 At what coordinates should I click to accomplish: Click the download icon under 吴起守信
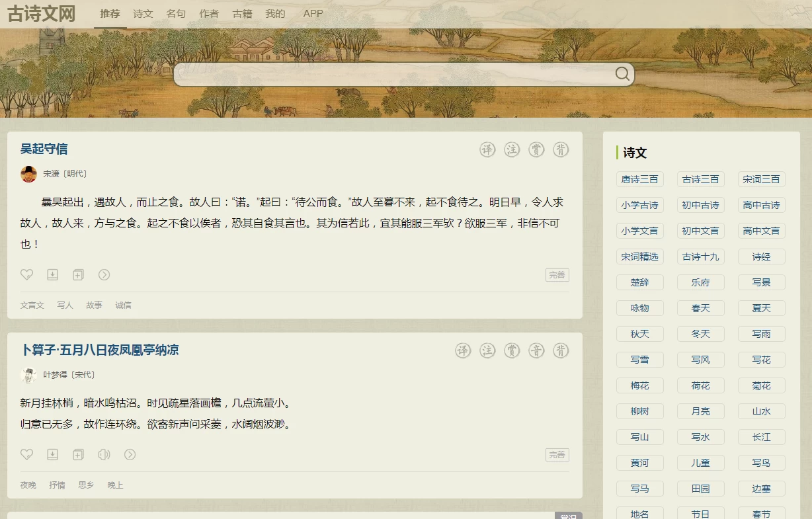(x=52, y=274)
